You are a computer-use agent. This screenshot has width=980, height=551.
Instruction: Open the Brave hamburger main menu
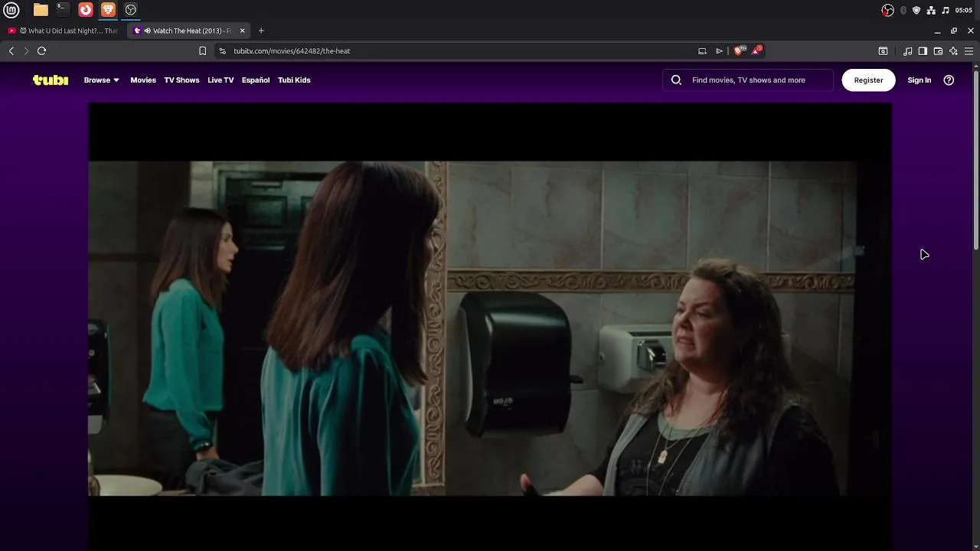pyautogui.click(x=969, y=51)
